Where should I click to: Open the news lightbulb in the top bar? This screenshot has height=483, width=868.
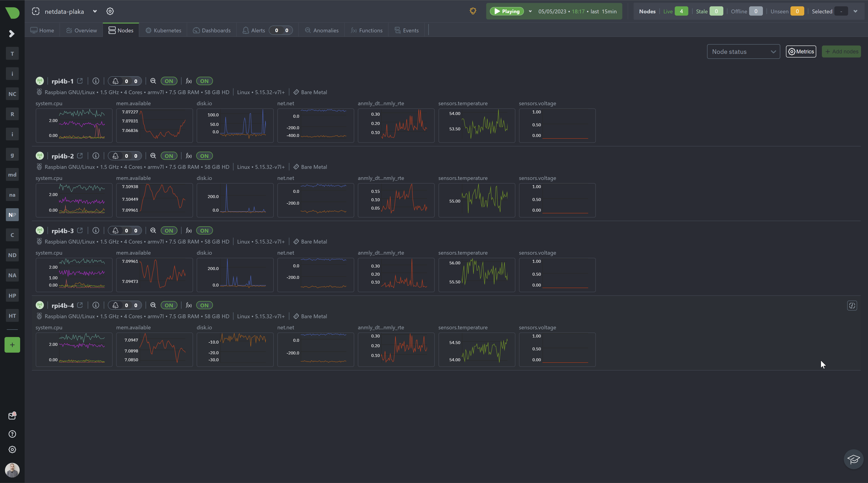pos(472,11)
